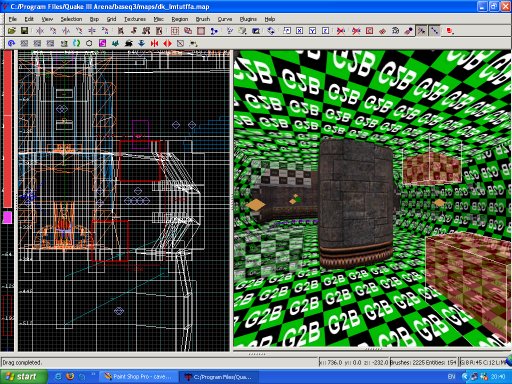The height and width of the screenshot is (384, 512).
Task: Open the File menu
Action: pyautogui.click(x=13, y=19)
